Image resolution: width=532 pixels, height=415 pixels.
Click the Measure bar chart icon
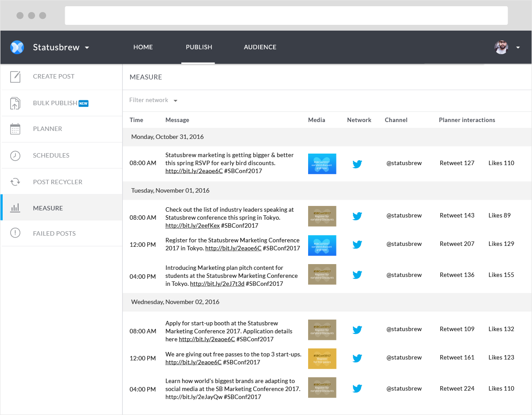coord(16,208)
